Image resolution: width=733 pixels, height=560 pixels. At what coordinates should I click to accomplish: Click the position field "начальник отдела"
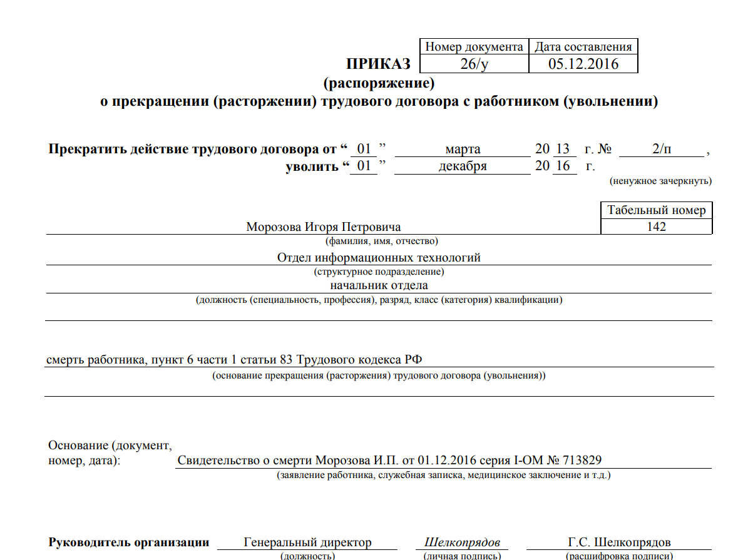[x=379, y=285]
